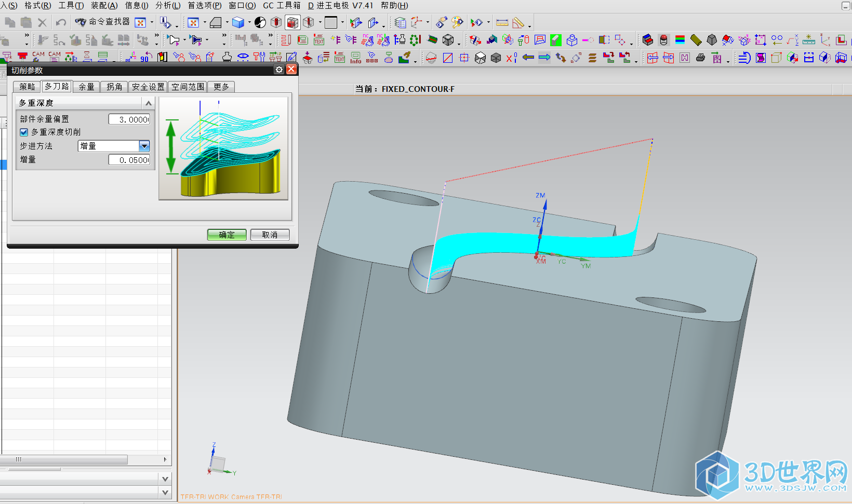Screen dimensions: 852x504
Task: Click the blue eye visibility icon
Action: click(x=243, y=57)
